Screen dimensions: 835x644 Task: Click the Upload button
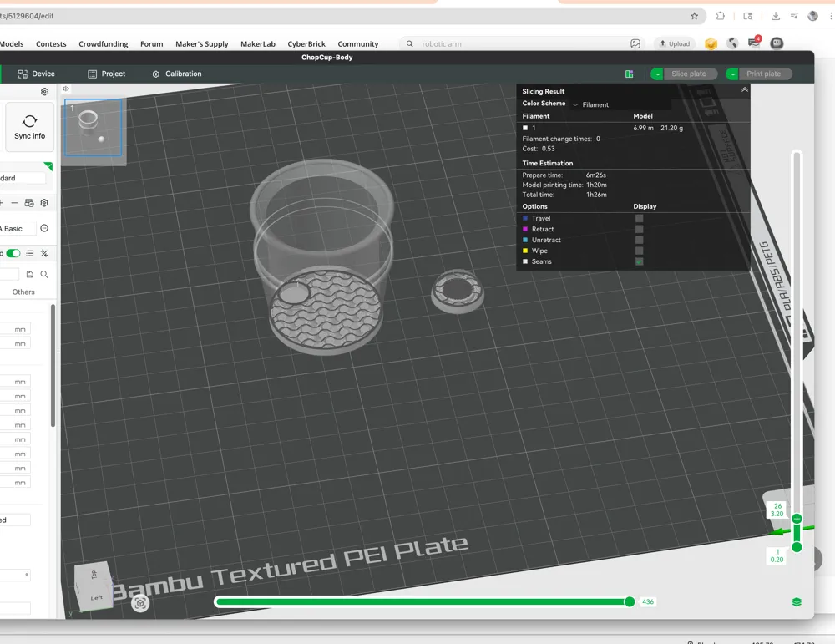[675, 43]
